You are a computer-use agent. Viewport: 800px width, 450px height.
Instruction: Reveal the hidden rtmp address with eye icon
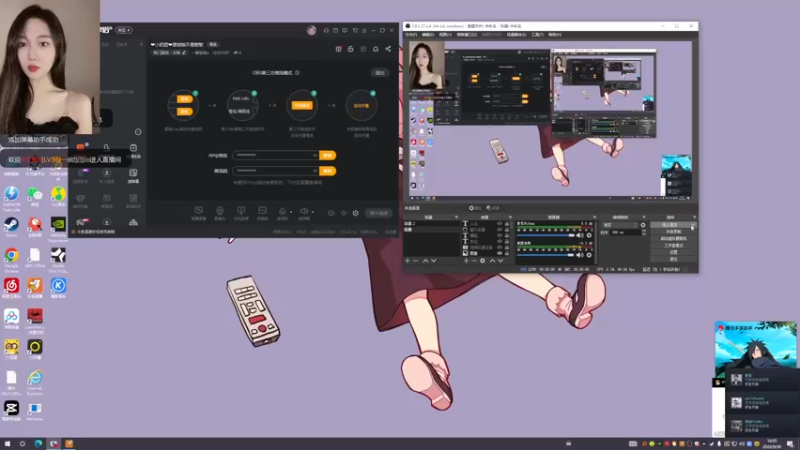click(x=315, y=155)
